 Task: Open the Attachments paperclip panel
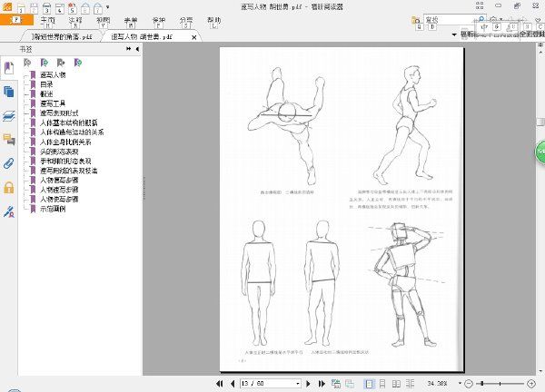9,163
